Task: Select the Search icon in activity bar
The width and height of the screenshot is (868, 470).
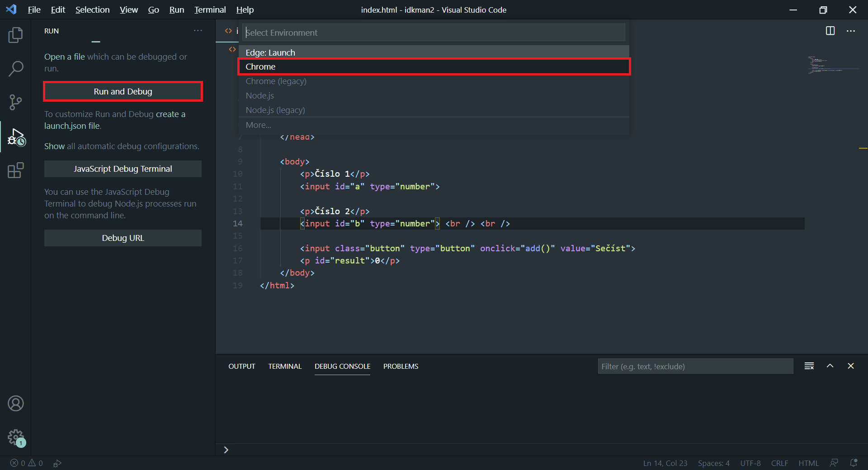Action: pos(16,69)
